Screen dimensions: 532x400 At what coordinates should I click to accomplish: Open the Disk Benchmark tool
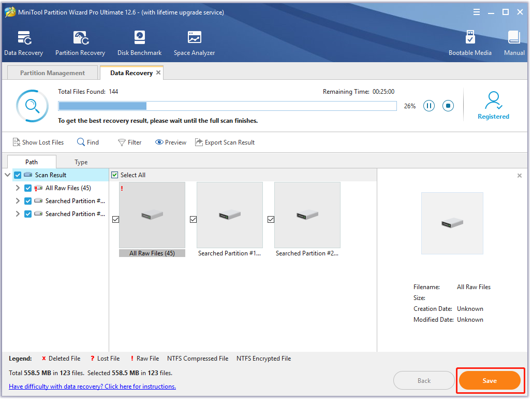pos(139,39)
